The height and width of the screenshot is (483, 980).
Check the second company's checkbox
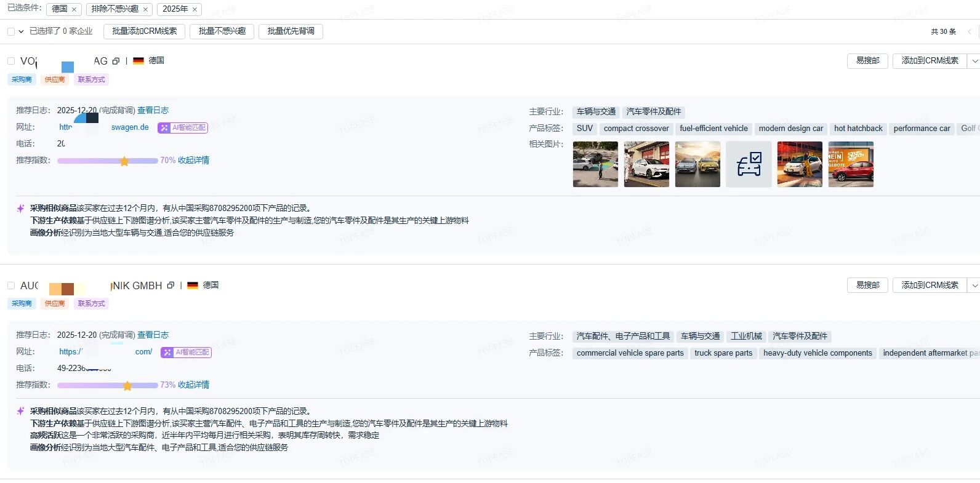tap(11, 285)
